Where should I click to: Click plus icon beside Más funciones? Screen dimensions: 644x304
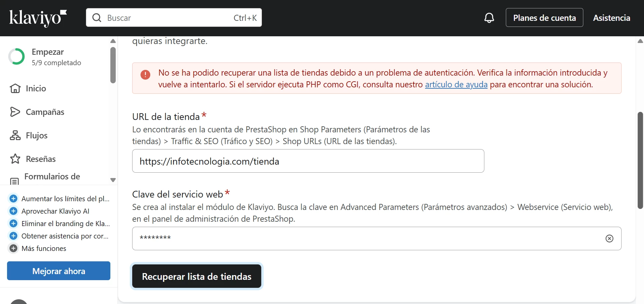click(x=13, y=248)
